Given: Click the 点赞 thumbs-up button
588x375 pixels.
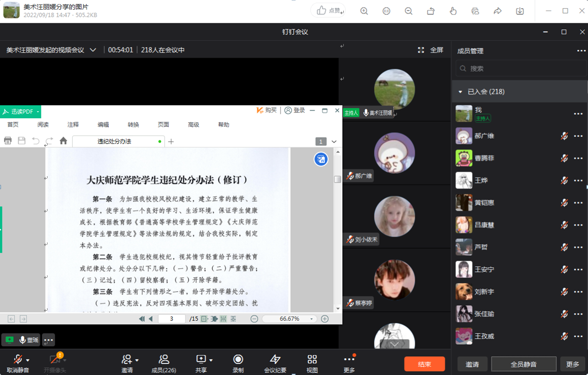Looking at the screenshot, I should [328, 11].
